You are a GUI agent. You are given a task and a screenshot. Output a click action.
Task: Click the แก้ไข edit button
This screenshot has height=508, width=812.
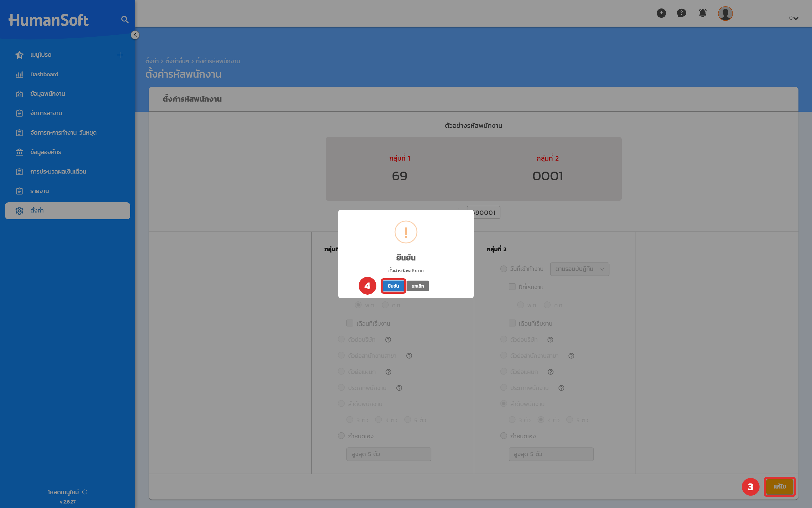coord(780,487)
